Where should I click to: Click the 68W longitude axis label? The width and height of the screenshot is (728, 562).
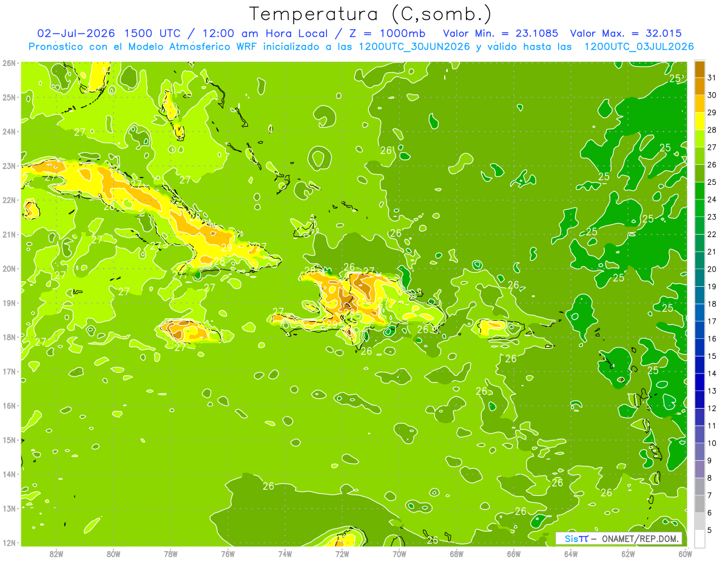click(457, 554)
